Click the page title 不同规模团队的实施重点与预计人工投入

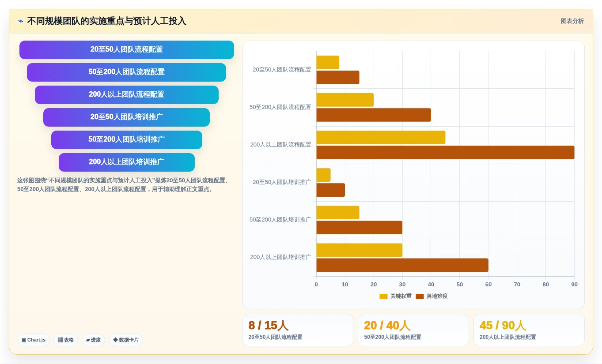(106, 21)
